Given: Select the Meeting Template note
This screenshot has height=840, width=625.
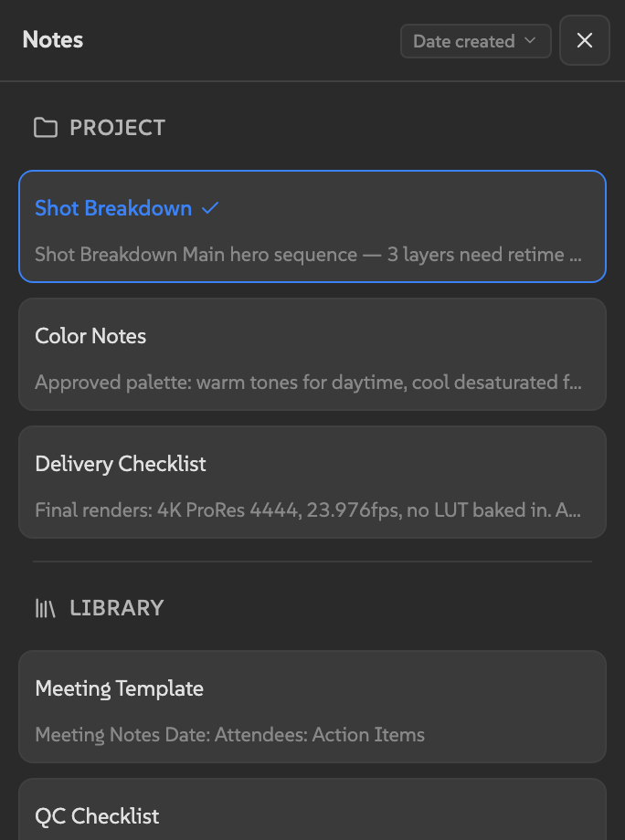Looking at the screenshot, I should pyautogui.click(x=312, y=707).
